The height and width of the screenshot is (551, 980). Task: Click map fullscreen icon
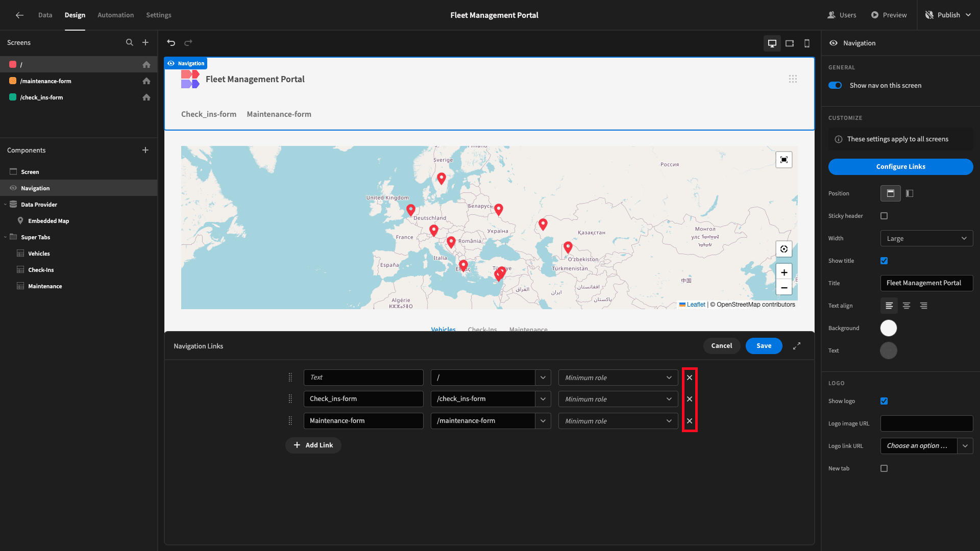coord(784,160)
